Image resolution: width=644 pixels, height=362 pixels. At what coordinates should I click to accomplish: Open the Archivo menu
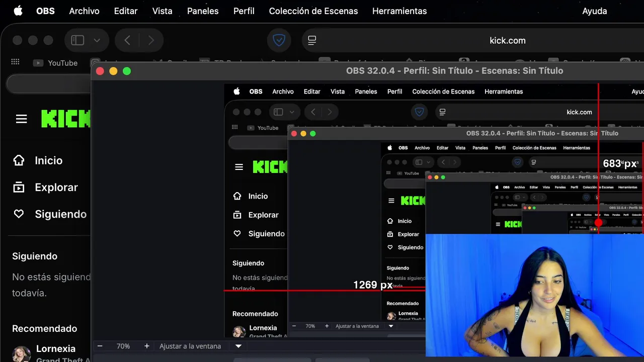coord(84,11)
